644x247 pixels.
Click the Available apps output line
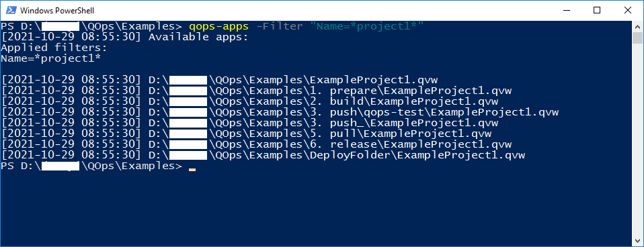[125, 38]
